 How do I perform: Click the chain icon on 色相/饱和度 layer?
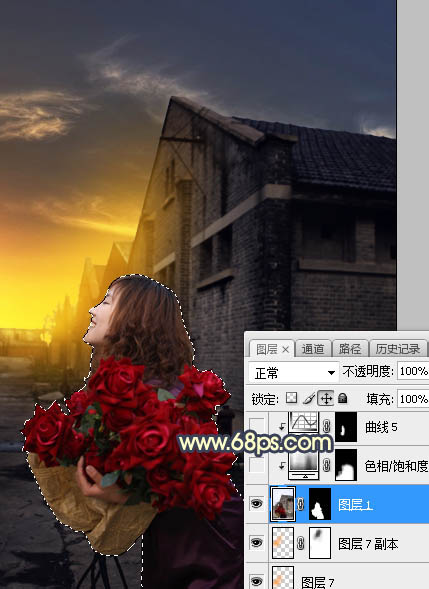click(x=326, y=465)
